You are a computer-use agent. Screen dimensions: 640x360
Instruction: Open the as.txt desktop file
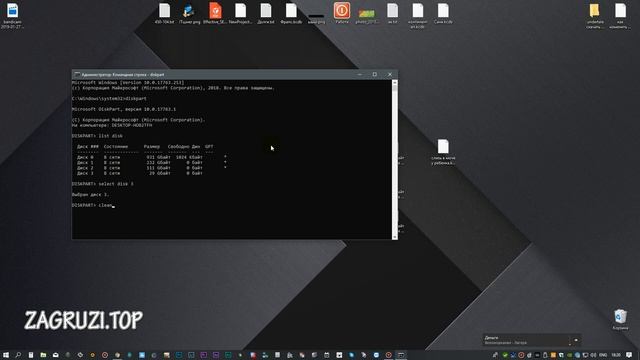click(x=392, y=13)
